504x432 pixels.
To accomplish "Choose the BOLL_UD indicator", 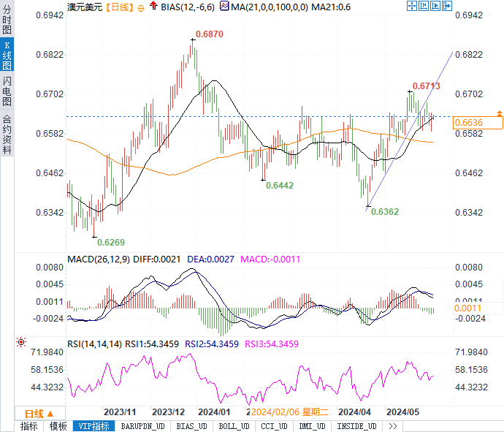I will click(x=234, y=426).
